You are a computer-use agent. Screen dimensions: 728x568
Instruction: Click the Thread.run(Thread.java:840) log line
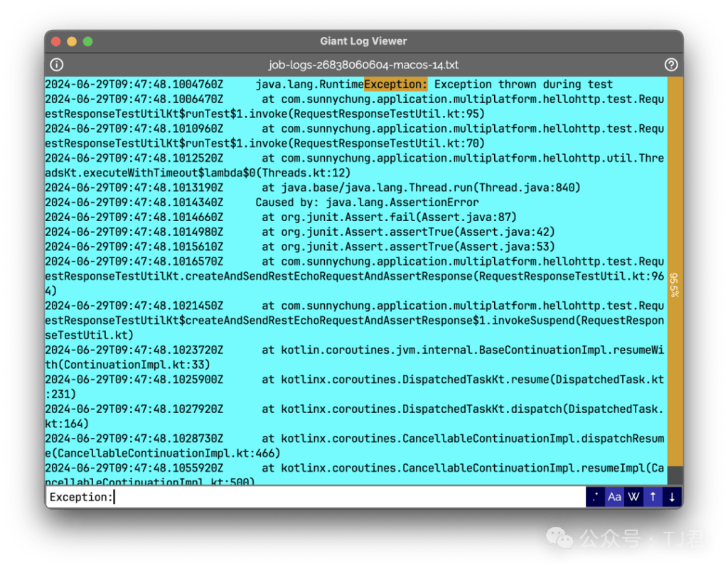421,188
